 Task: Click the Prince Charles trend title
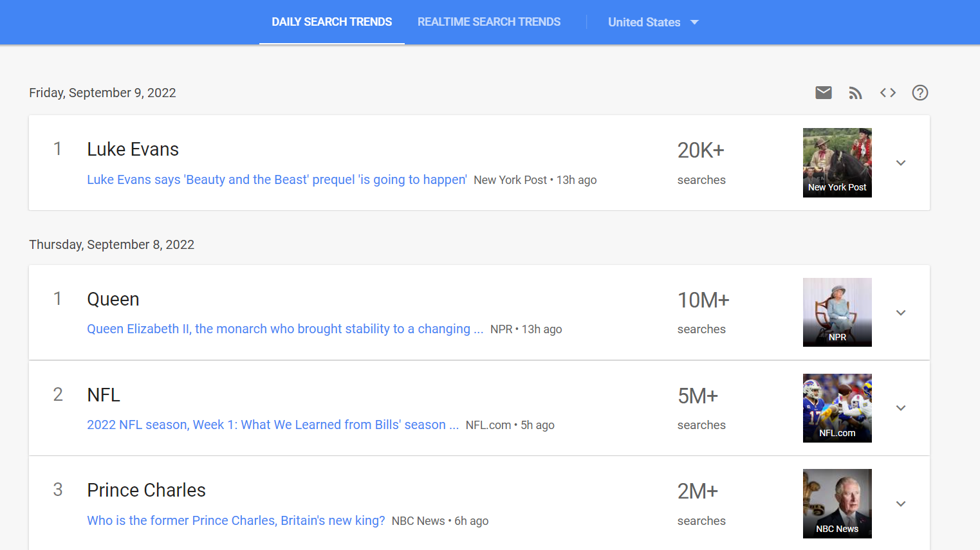click(147, 490)
